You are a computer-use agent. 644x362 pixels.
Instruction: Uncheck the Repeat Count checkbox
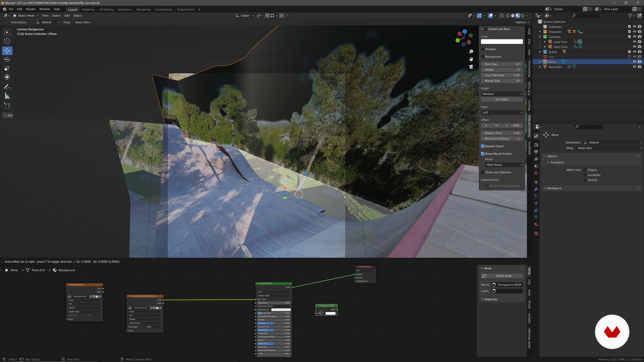point(483,146)
